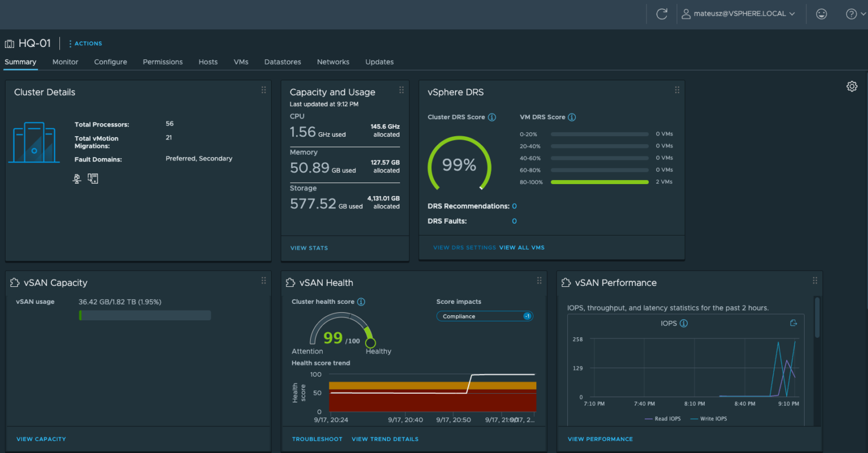
Task: Open the help question mark menu
Action: 854,14
